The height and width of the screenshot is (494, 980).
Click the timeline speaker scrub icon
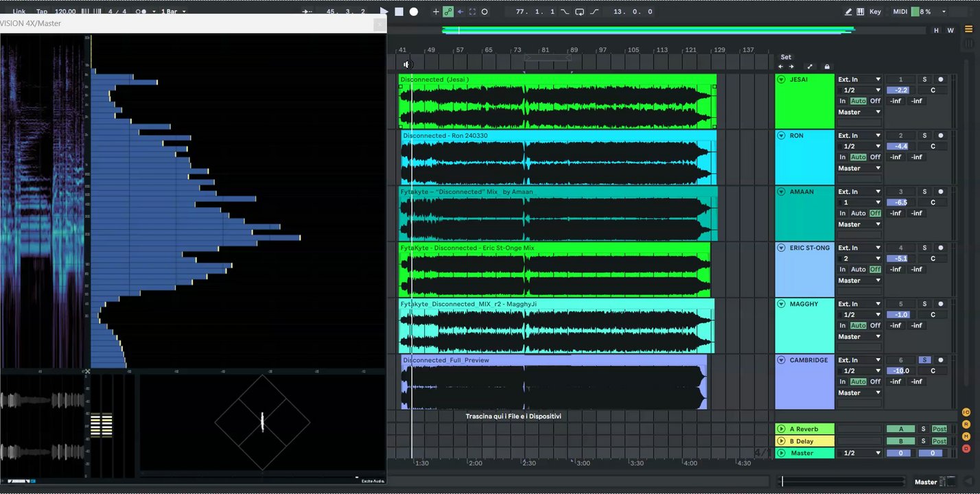click(x=407, y=64)
